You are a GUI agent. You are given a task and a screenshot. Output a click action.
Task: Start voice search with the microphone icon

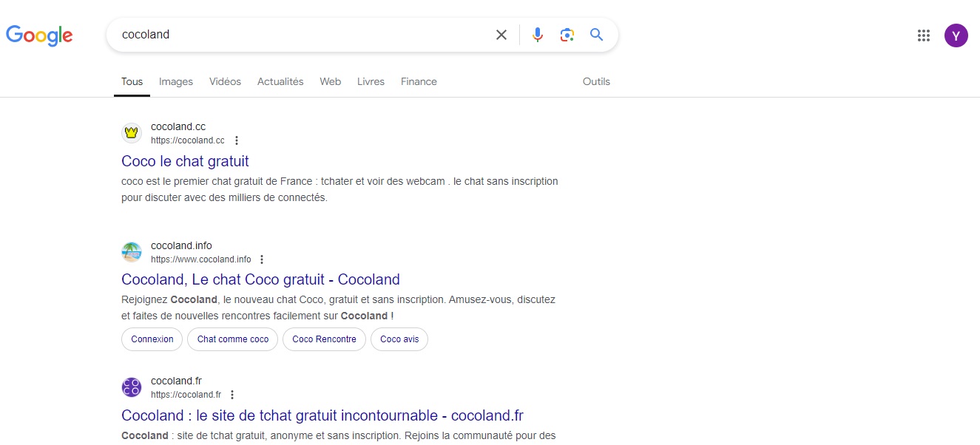point(538,35)
